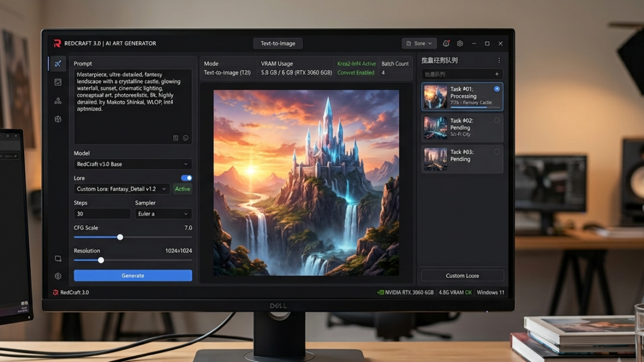The image size is (644, 362).
Task: Click the green Active Lora badge
Action: 182,189
